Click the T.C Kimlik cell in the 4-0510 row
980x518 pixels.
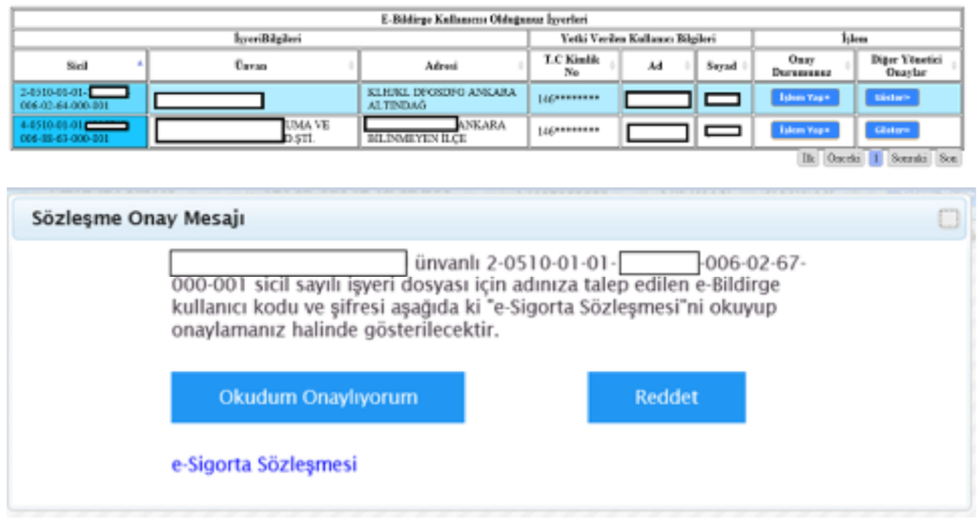(x=575, y=131)
